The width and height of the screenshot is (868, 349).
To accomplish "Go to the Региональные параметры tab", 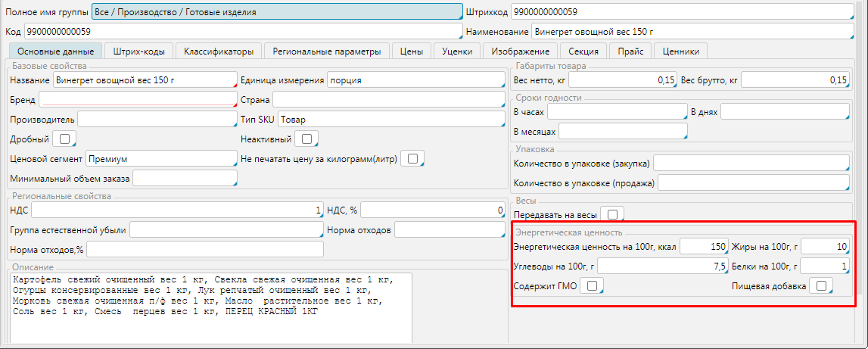I will pyautogui.click(x=327, y=51).
